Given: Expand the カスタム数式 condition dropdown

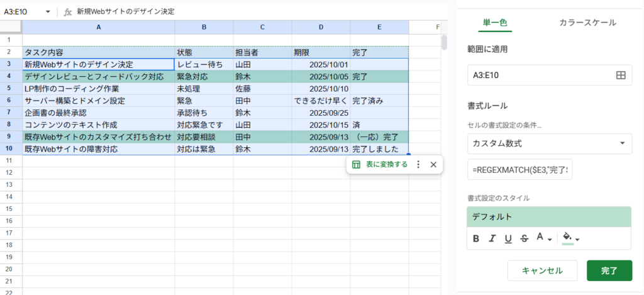Looking at the screenshot, I should [x=549, y=143].
